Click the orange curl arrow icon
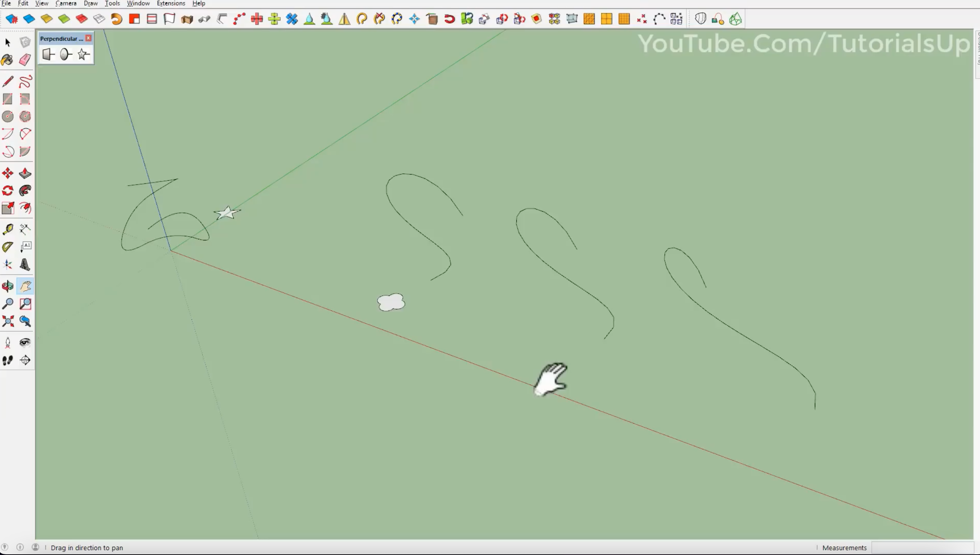 (x=117, y=19)
